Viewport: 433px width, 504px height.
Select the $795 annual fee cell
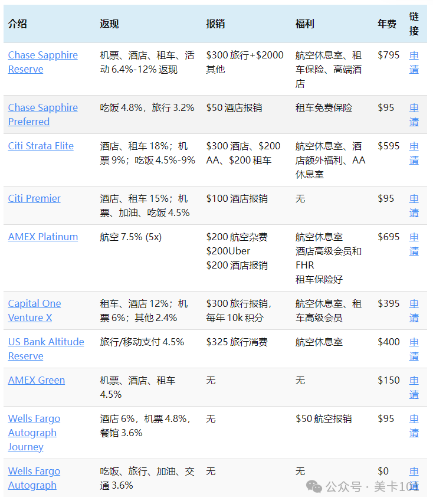[389, 55]
